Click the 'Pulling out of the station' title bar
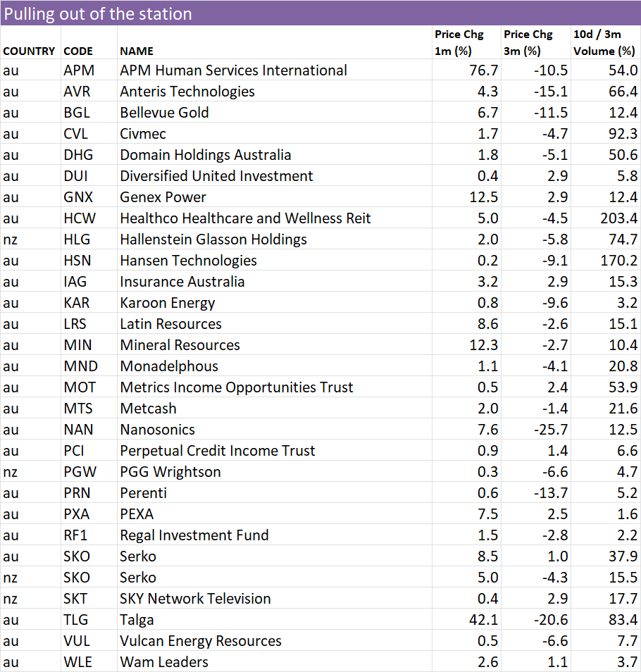 pyautogui.click(x=320, y=13)
